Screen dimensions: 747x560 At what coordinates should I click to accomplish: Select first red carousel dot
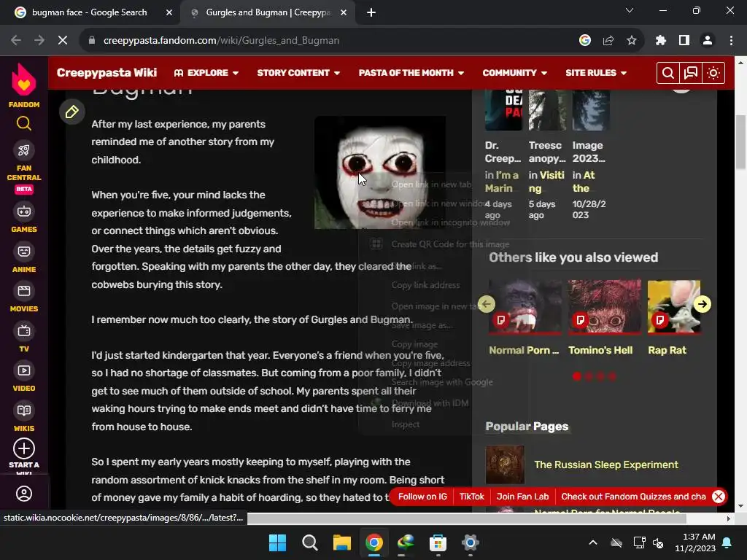(577, 376)
